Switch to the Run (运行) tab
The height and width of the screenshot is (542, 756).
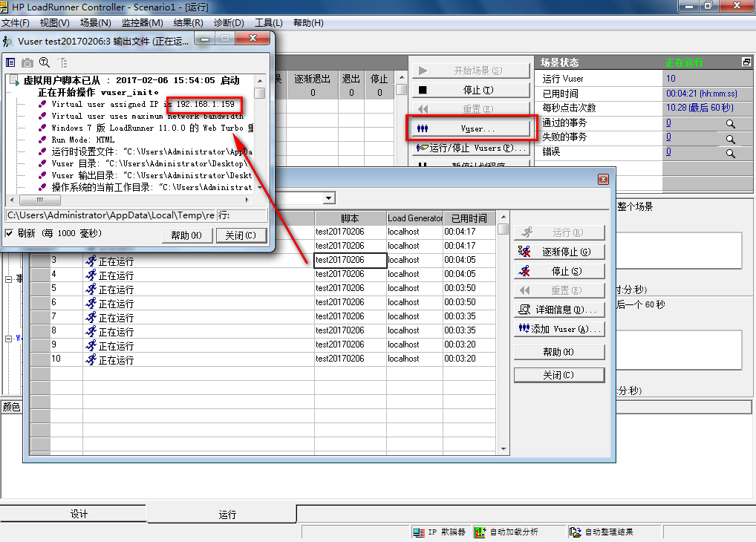pyautogui.click(x=221, y=514)
